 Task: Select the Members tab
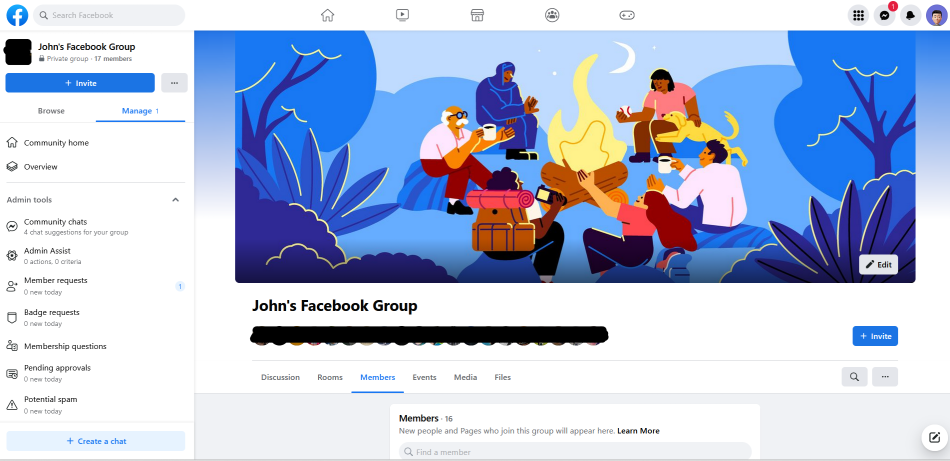(x=377, y=377)
